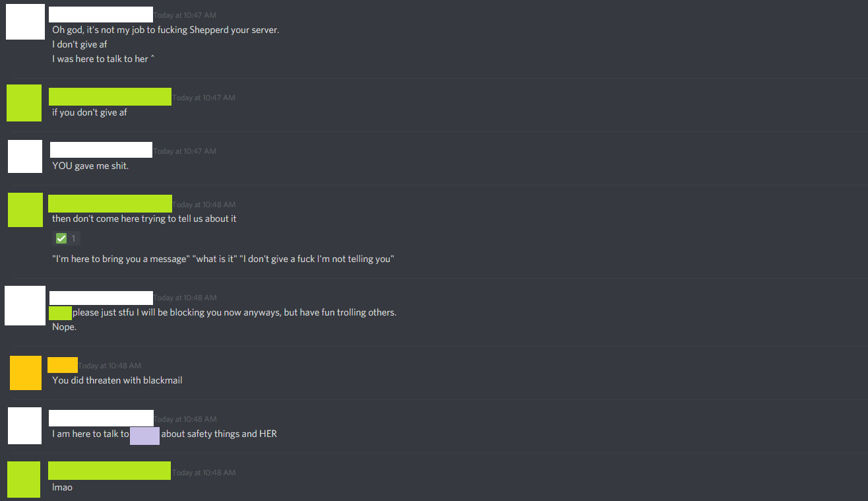Open yellow avatar beside blackmail message
Screen dimensions: 868x501
pos(26,373)
